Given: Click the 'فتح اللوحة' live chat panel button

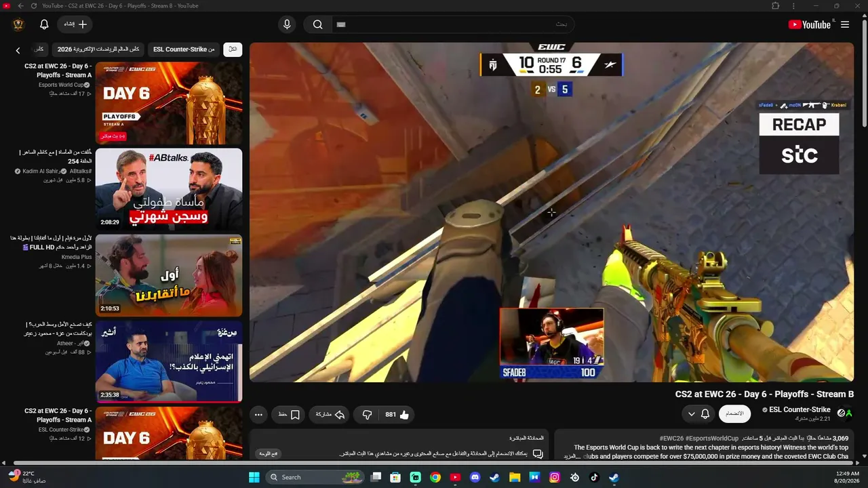Looking at the screenshot, I should click(x=269, y=453).
